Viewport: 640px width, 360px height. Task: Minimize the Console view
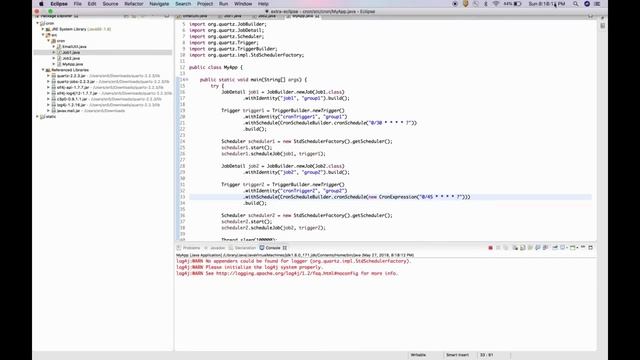pyautogui.click(x=583, y=247)
